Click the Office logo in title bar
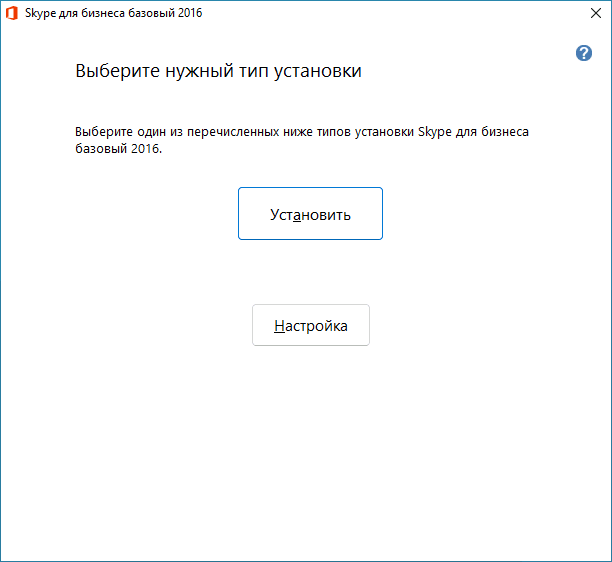 (x=12, y=13)
